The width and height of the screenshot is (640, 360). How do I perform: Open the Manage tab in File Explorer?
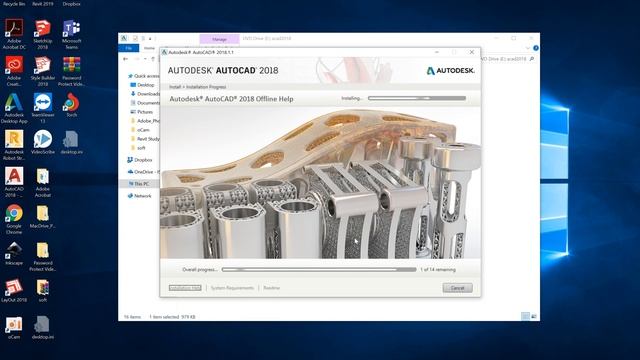[x=219, y=39]
